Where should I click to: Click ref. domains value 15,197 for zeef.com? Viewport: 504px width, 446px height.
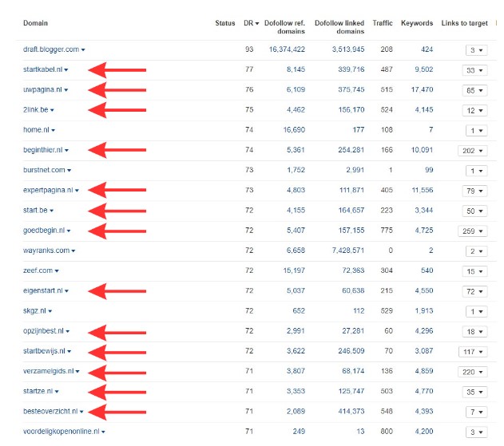pos(294,270)
